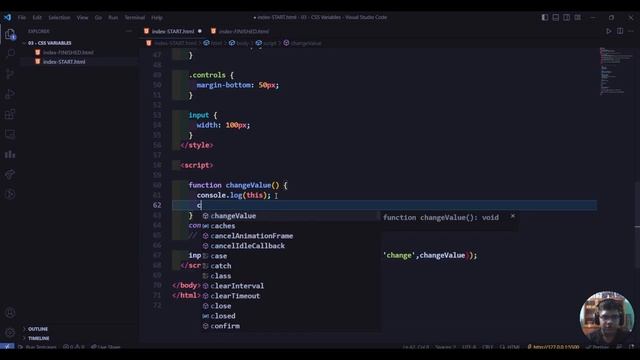The image size is (640, 360).
Task: Open the Go menu
Action: 98,18
